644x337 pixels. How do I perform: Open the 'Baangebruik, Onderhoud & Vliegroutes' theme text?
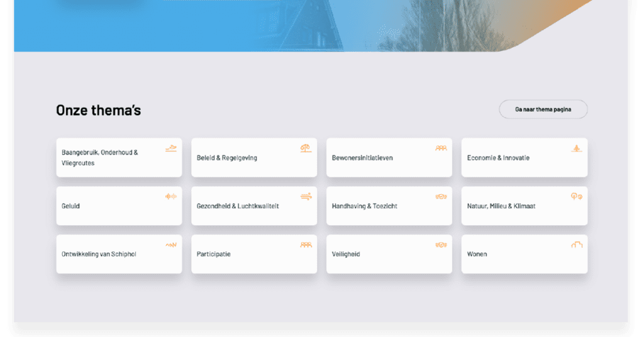99,157
